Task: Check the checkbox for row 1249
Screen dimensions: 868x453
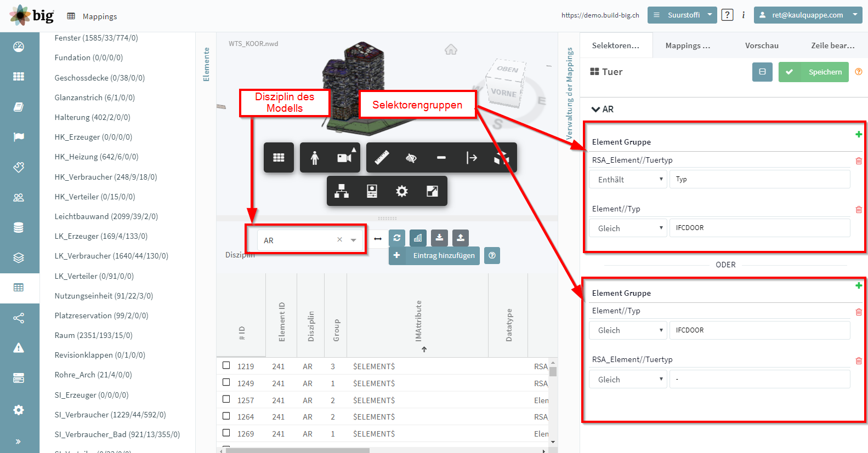Action: [x=226, y=382]
